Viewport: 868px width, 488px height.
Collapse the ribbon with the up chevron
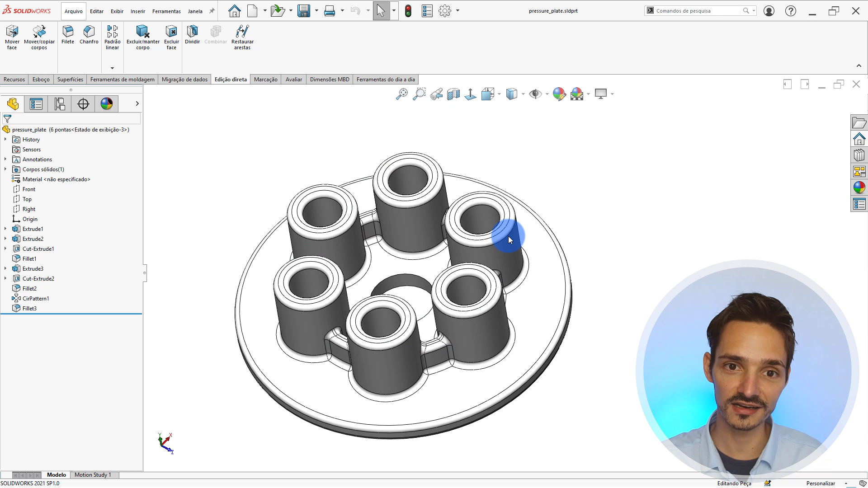click(859, 66)
